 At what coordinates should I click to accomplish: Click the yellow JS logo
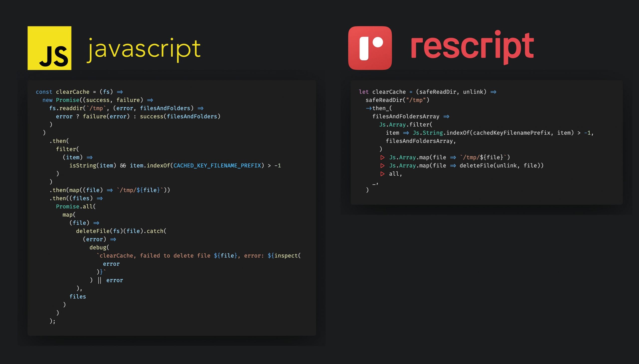(49, 48)
